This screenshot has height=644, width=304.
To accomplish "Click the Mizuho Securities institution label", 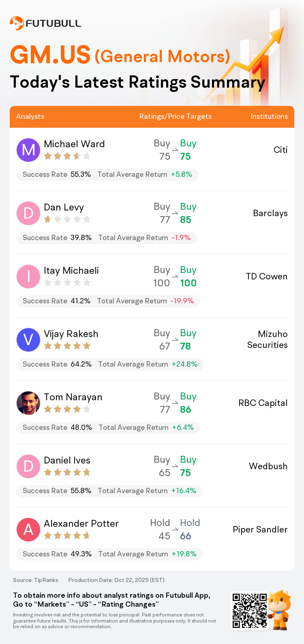I will [x=268, y=339].
